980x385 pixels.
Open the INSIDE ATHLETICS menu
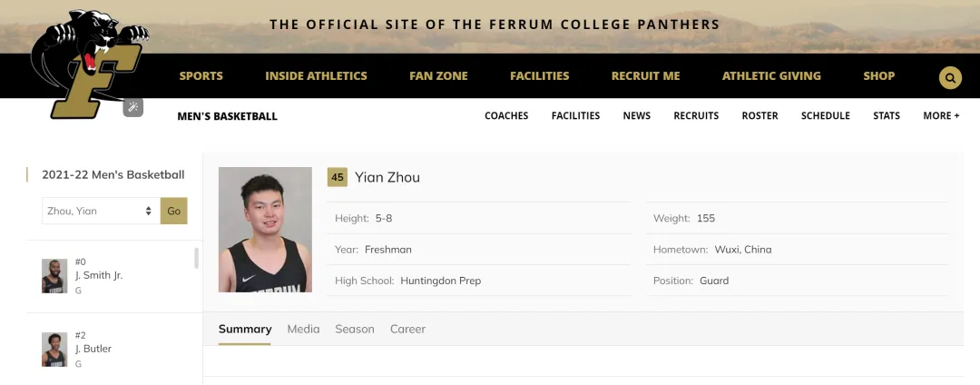tap(316, 76)
